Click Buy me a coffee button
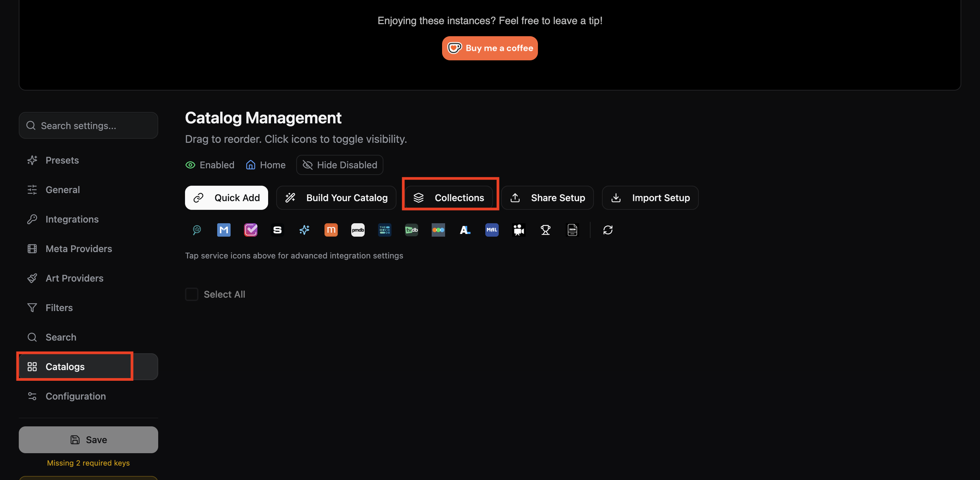This screenshot has height=480, width=980. click(x=490, y=48)
